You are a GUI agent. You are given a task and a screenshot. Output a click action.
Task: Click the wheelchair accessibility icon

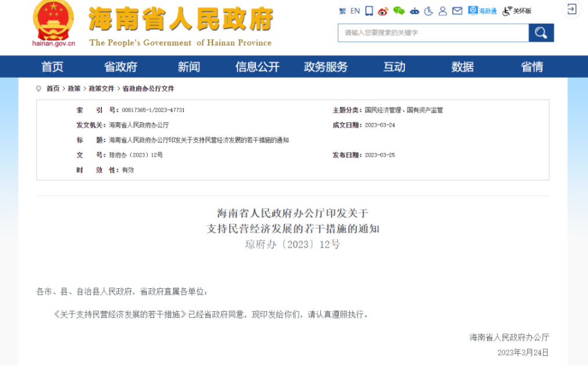point(429,11)
